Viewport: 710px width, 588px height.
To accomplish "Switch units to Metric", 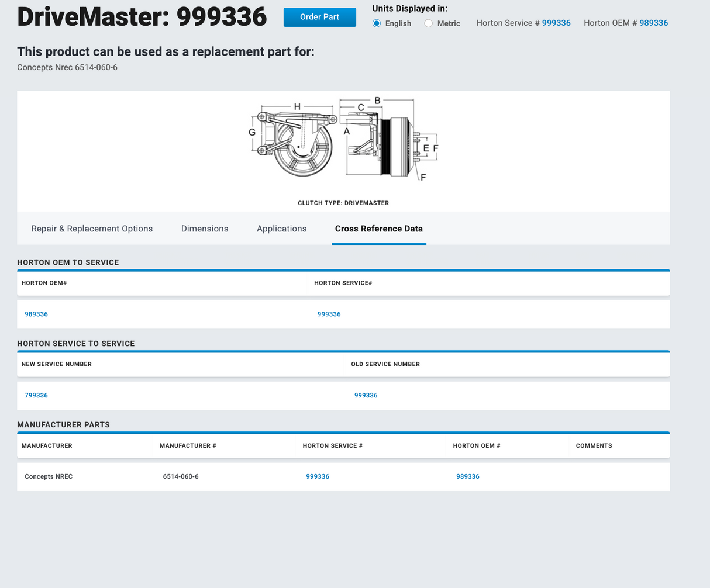I will tap(429, 23).
